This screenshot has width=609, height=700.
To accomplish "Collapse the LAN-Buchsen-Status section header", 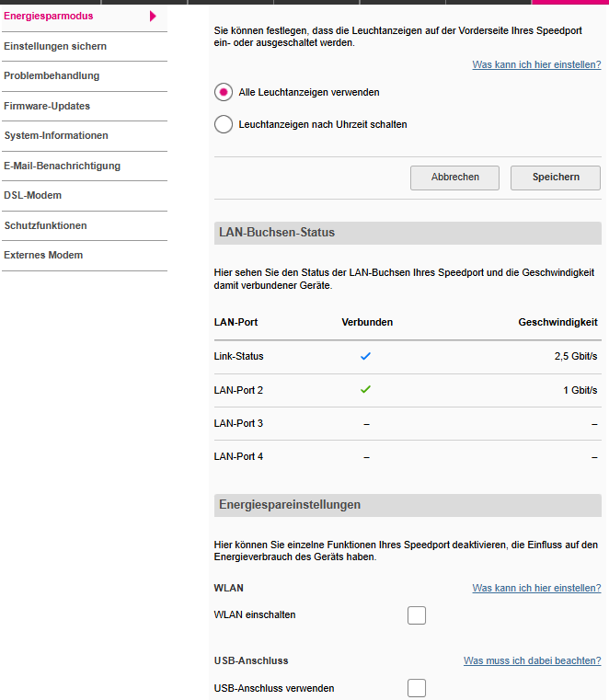I will 408,233.
